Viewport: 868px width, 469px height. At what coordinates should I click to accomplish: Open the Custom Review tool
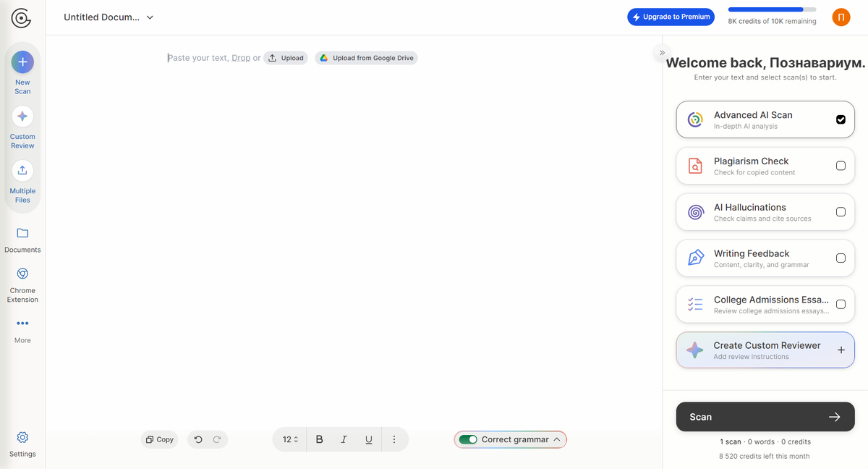pos(22,117)
